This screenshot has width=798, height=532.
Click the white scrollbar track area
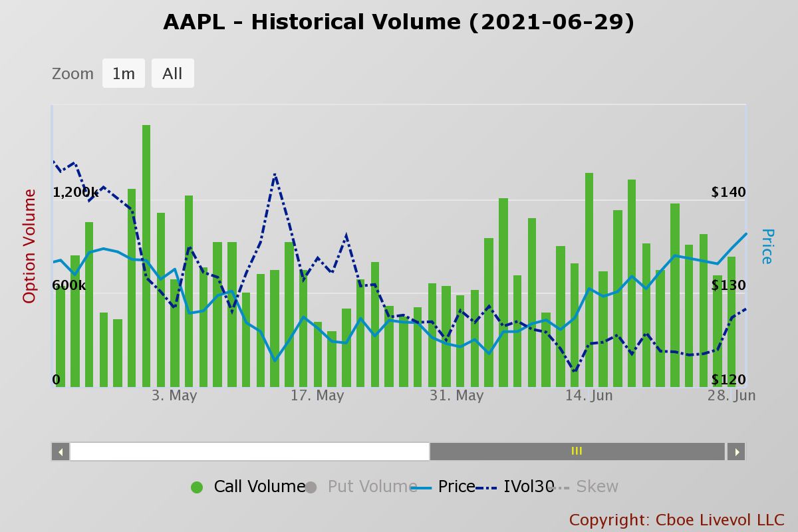pyautogui.click(x=249, y=452)
